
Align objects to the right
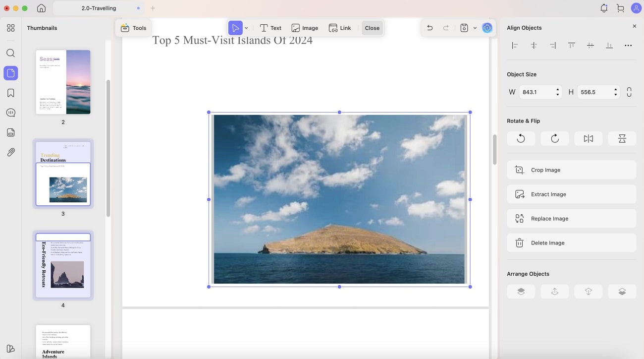tap(552, 46)
